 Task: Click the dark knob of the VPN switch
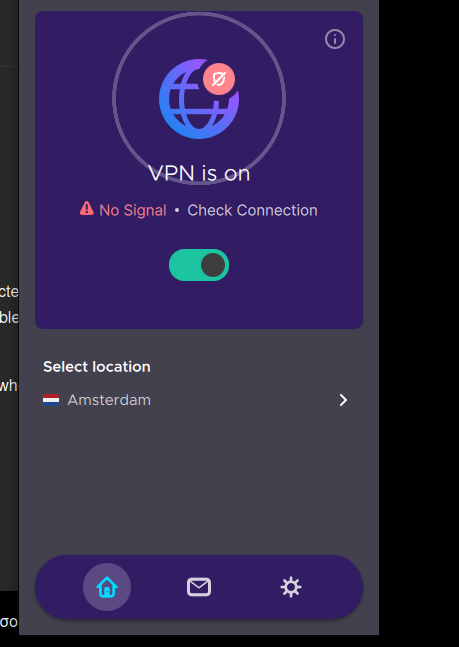pos(213,265)
